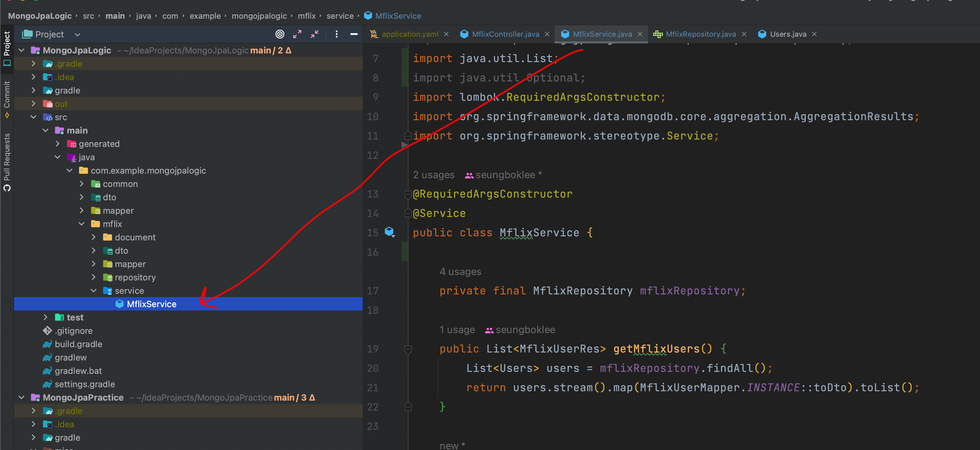The image size is (980, 450).
Task: Open the Pull Requests tool window
Action: [7, 162]
